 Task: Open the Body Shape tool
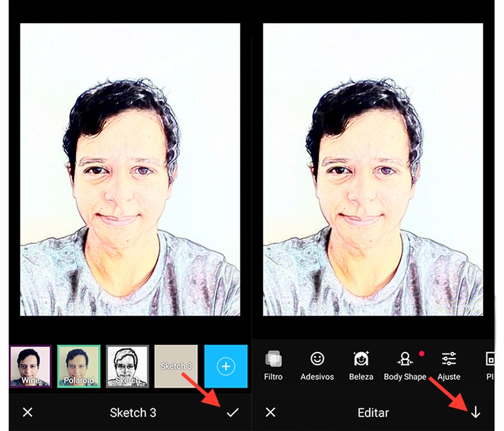[x=405, y=364]
